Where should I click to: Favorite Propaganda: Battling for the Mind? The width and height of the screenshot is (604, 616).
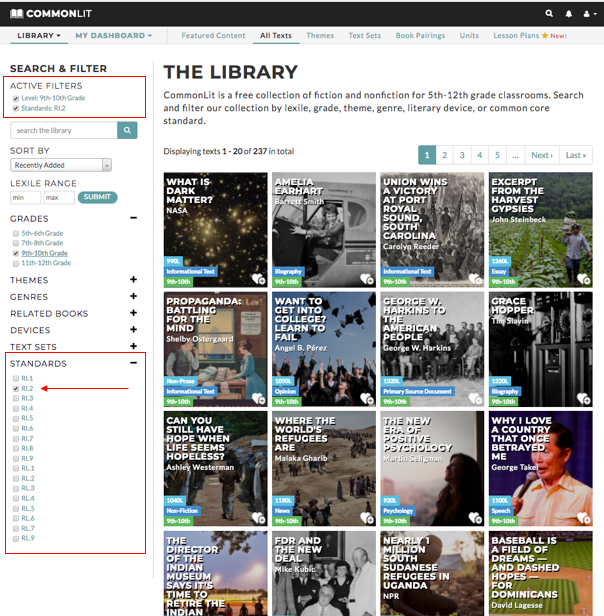click(x=259, y=398)
